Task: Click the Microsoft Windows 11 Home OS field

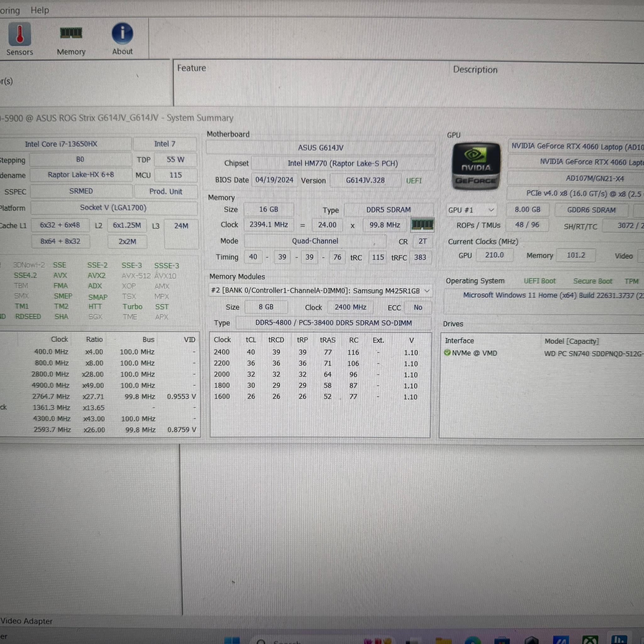Action: pyautogui.click(x=544, y=296)
